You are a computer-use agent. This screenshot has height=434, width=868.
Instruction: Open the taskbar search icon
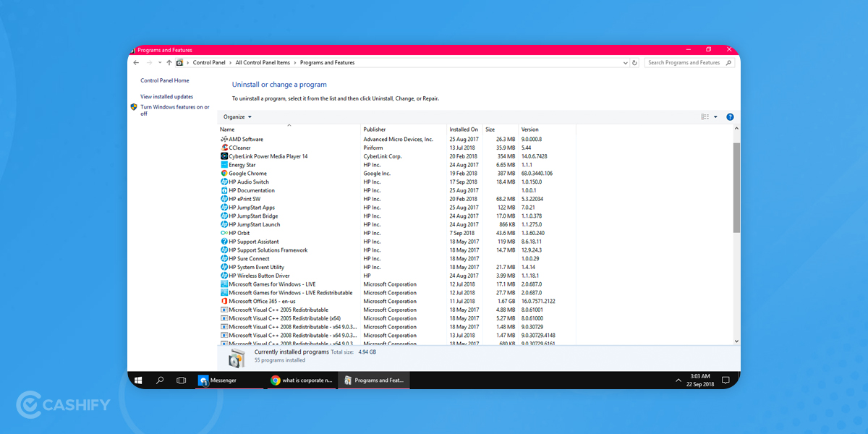point(159,380)
